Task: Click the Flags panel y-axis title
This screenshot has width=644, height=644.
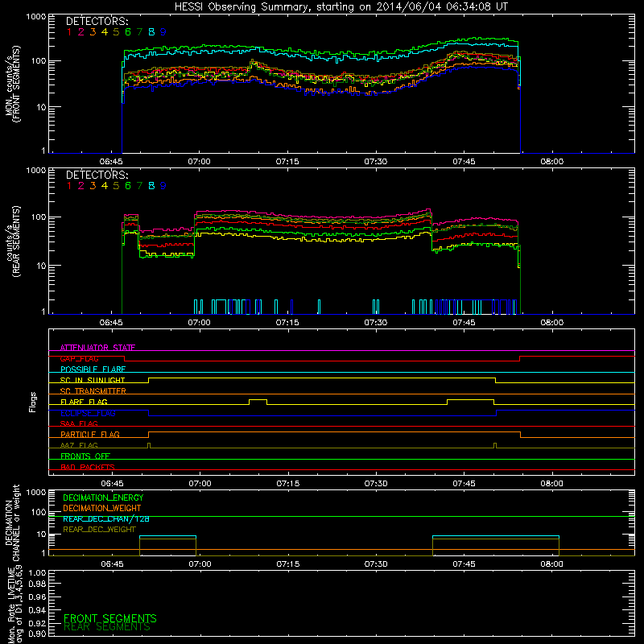Action: [33, 402]
